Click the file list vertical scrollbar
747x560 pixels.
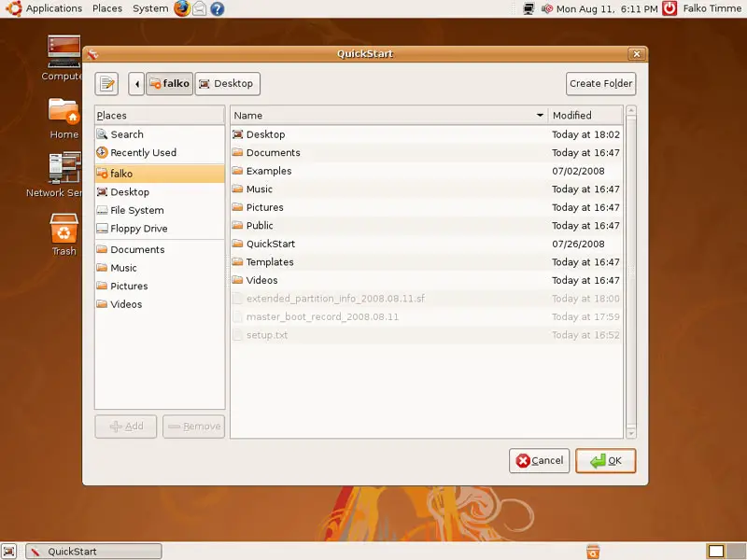click(x=631, y=272)
